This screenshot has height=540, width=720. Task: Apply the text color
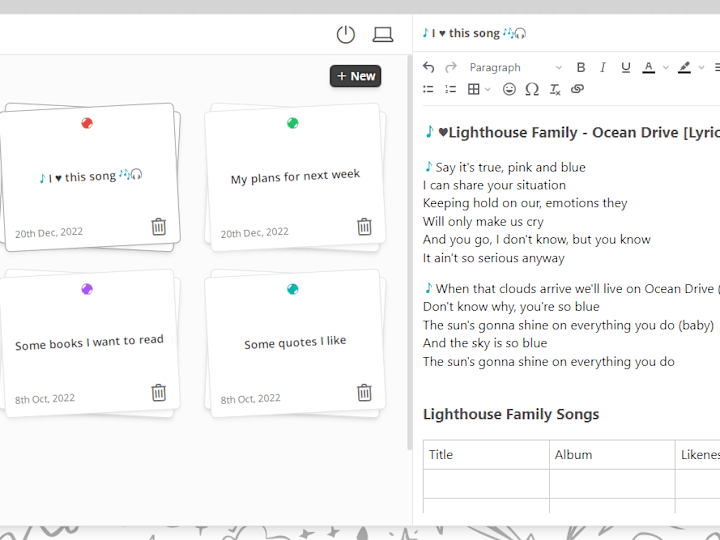pyautogui.click(x=648, y=68)
